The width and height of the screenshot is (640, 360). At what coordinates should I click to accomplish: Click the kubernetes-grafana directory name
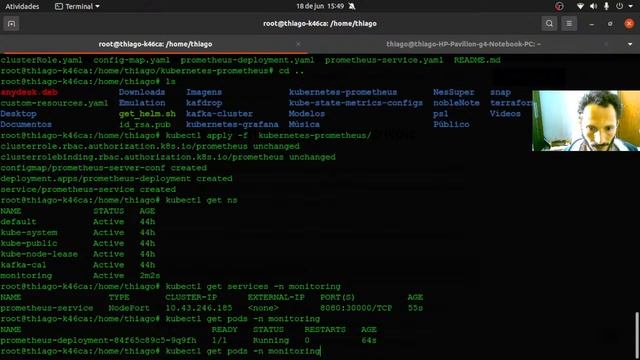(x=232, y=124)
